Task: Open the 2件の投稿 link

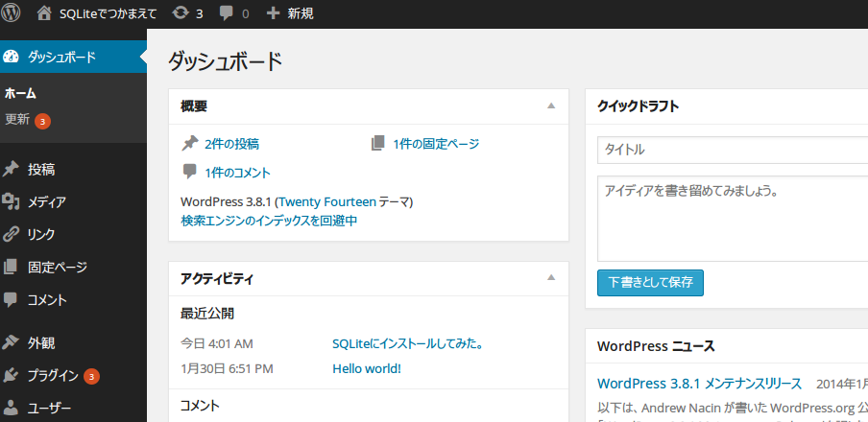Action: (231, 144)
